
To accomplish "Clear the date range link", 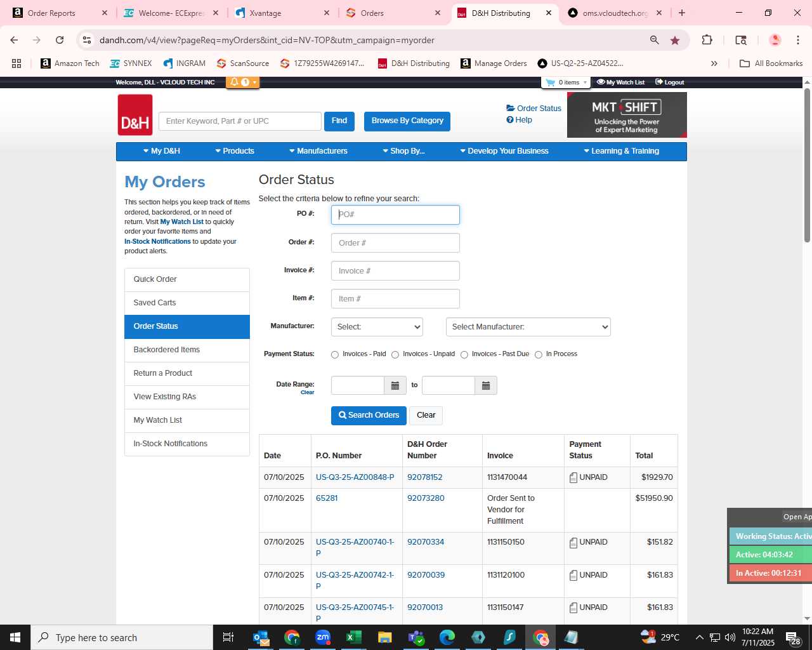I will click(x=308, y=393).
